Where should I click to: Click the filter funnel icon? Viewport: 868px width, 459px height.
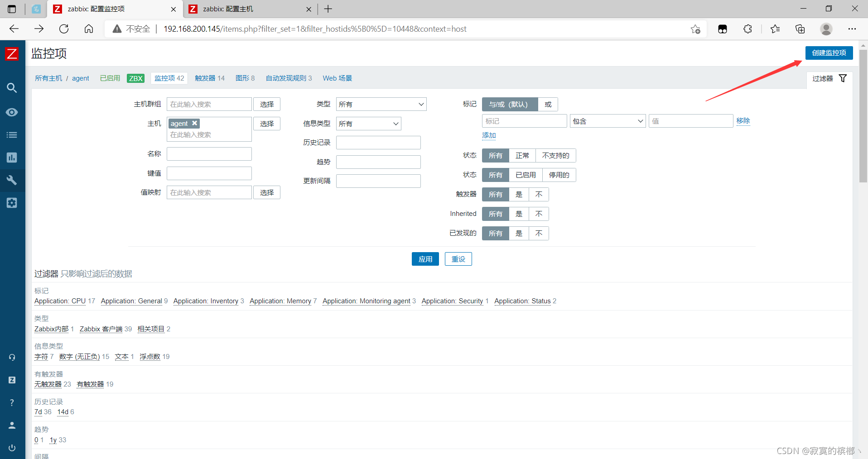tap(843, 78)
